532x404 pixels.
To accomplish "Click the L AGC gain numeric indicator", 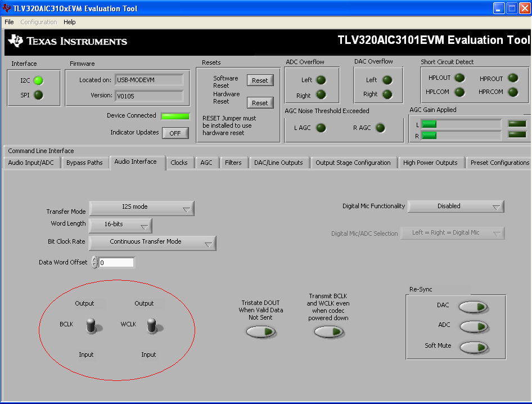I will tap(517, 124).
